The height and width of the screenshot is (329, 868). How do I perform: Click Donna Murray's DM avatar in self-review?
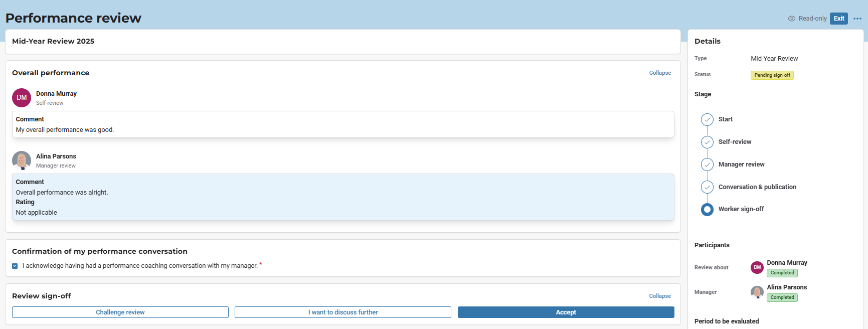point(22,98)
